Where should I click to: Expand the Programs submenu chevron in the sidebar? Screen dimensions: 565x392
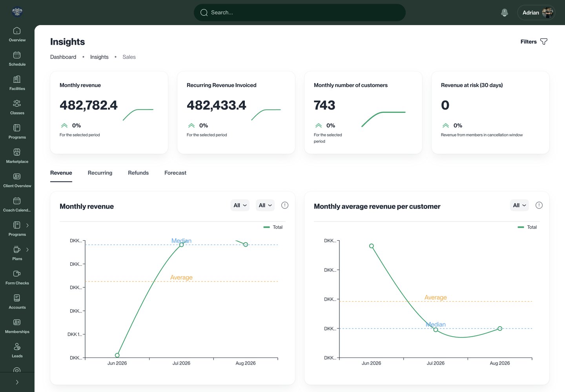(27, 225)
